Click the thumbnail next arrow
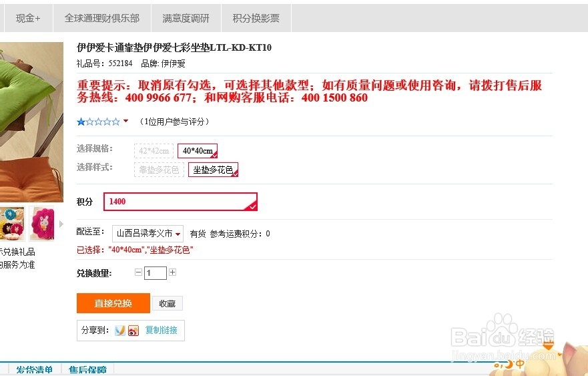This screenshot has width=588, height=376. [61, 224]
